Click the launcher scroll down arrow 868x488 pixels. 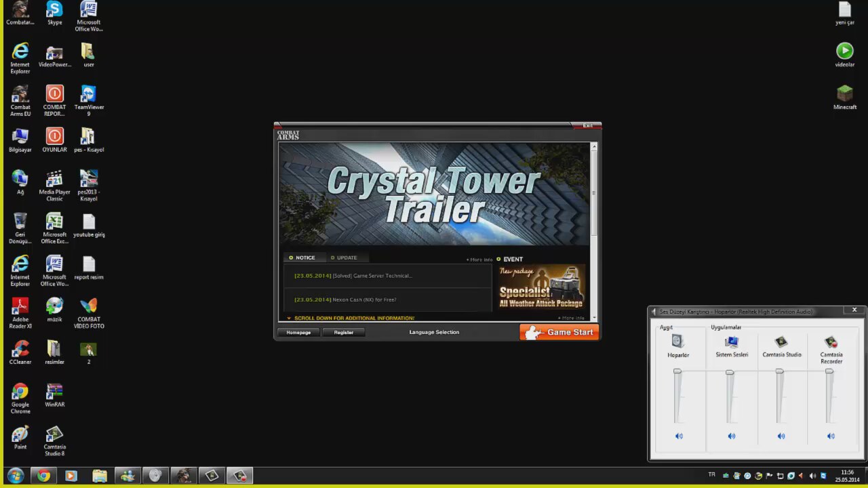pyautogui.click(x=594, y=317)
